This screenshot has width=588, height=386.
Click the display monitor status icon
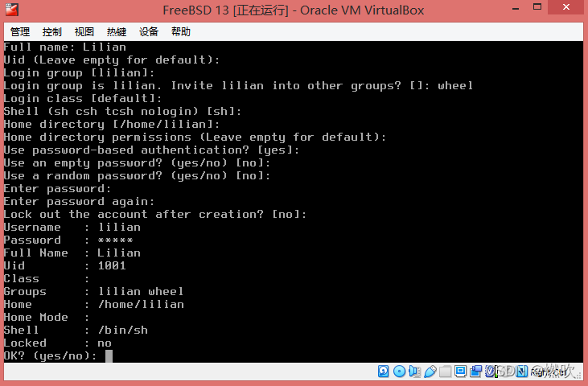click(460, 371)
